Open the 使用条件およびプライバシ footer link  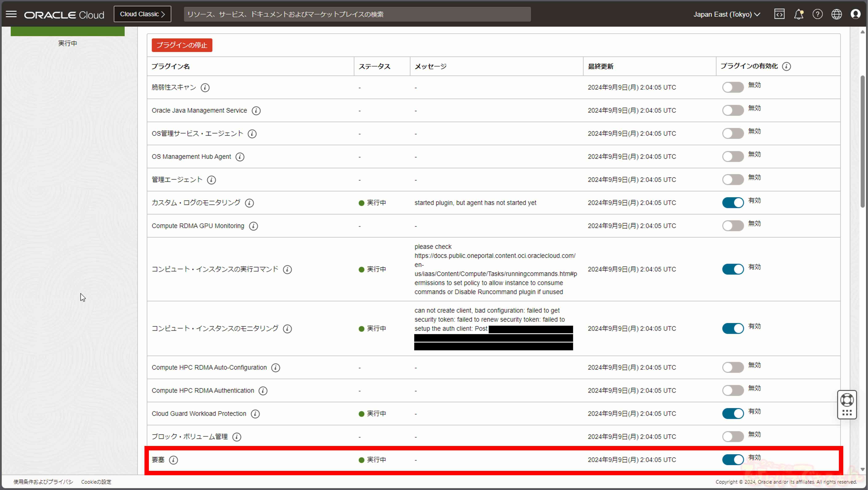pyautogui.click(x=43, y=482)
